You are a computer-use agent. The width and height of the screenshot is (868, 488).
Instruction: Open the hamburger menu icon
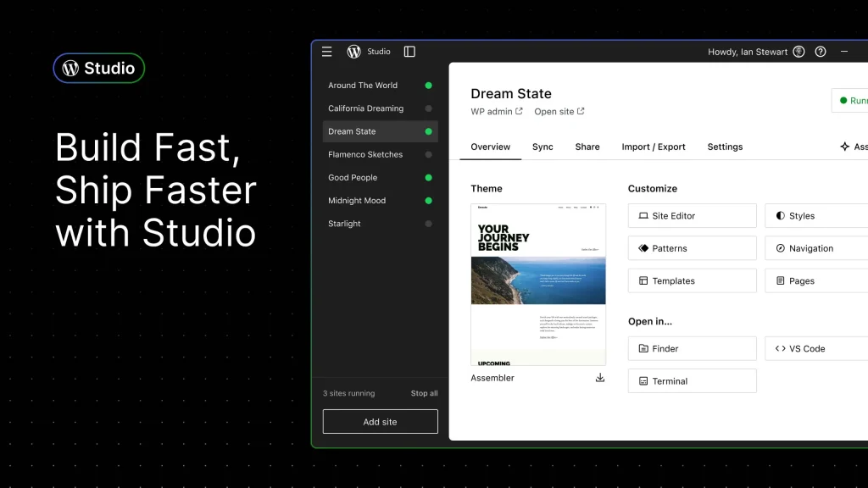click(327, 52)
